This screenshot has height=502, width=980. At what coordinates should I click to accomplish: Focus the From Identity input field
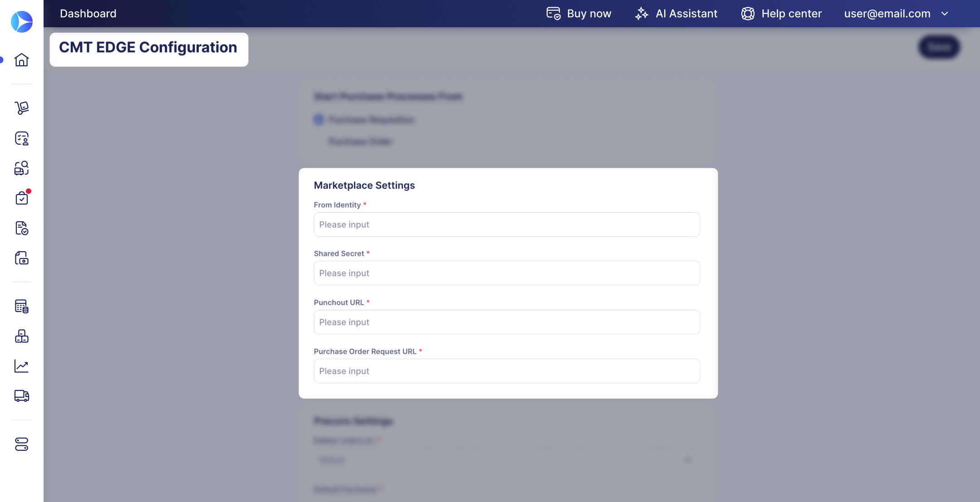pyautogui.click(x=507, y=224)
